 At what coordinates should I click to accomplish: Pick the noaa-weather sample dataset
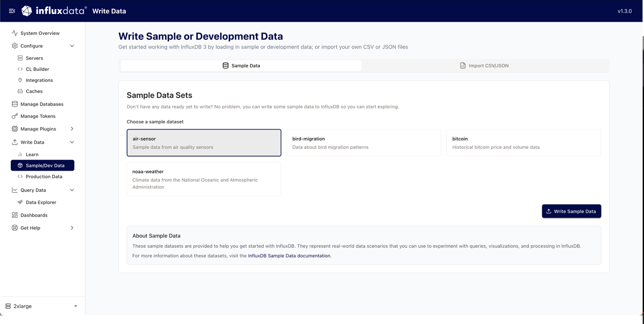tap(204, 179)
